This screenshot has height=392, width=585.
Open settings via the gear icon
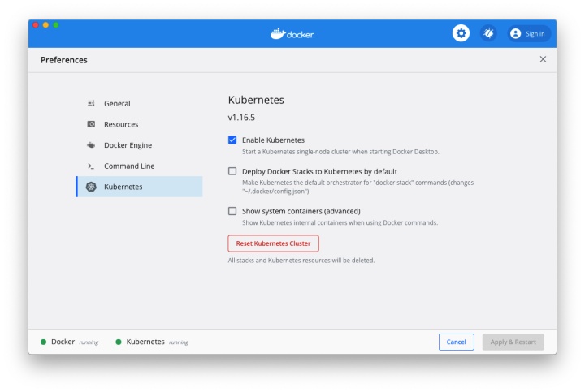pyautogui.click(x=461, y=33)
